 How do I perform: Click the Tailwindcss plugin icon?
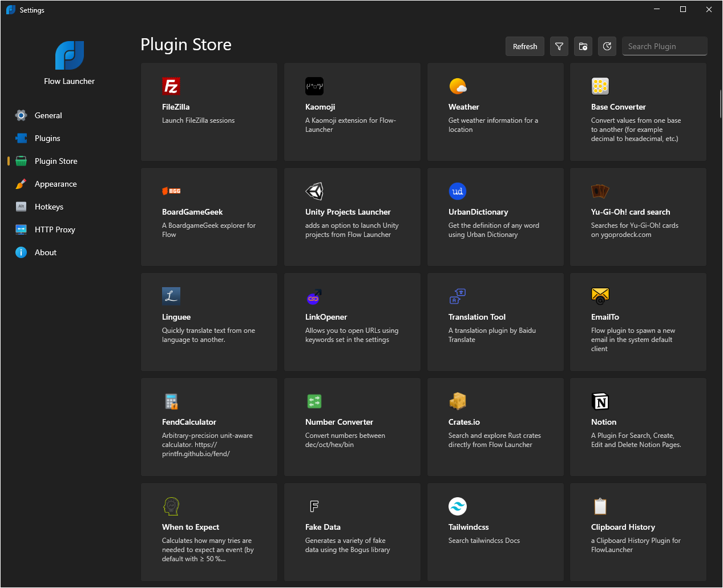(x=458, y=506)
